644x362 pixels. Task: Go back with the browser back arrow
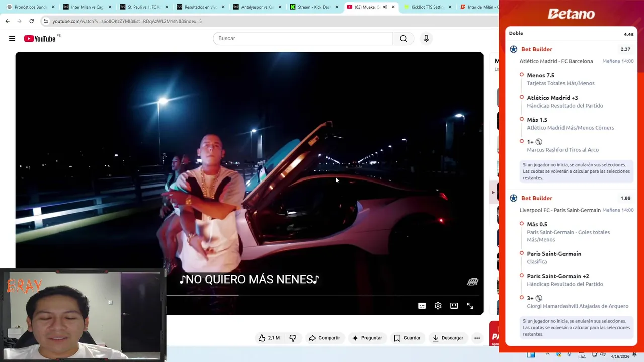point(7,21)
